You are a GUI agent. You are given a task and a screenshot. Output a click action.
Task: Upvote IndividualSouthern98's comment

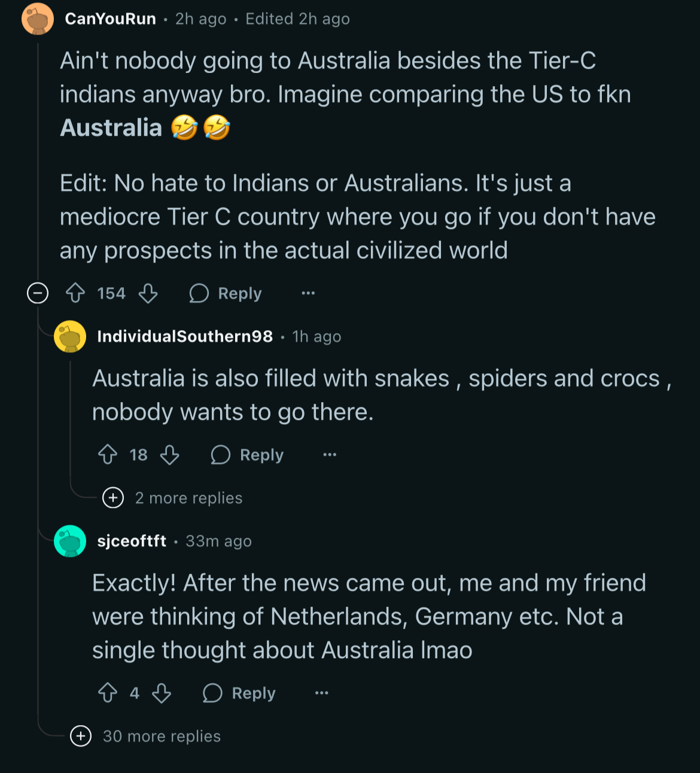click(108, 455)
